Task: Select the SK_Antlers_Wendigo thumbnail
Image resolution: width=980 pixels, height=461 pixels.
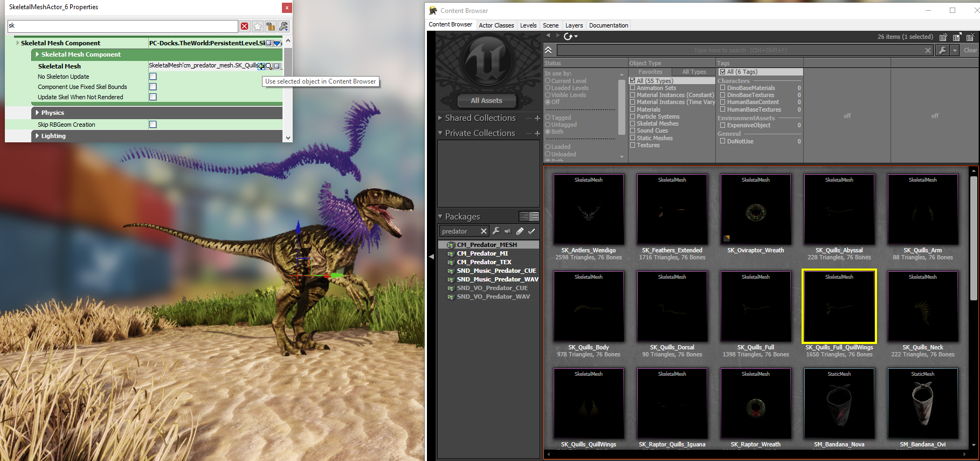Action: click(x=589, y=210)
